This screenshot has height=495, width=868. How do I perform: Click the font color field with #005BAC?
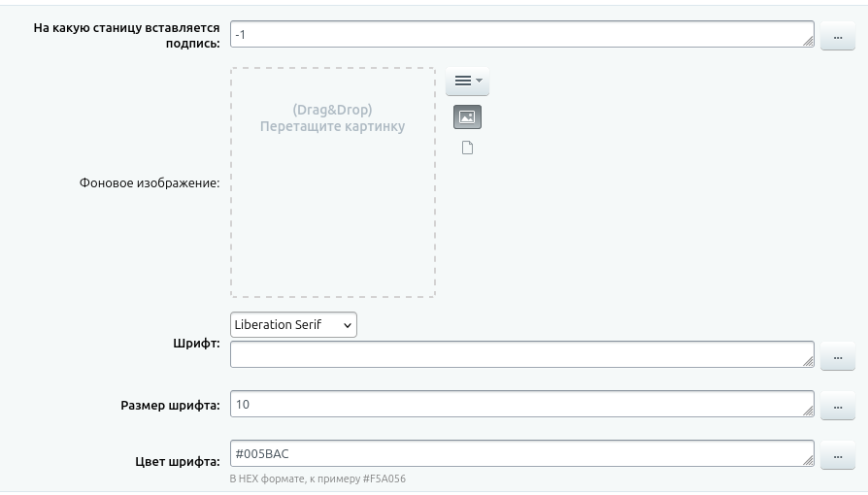coord(521,454)
